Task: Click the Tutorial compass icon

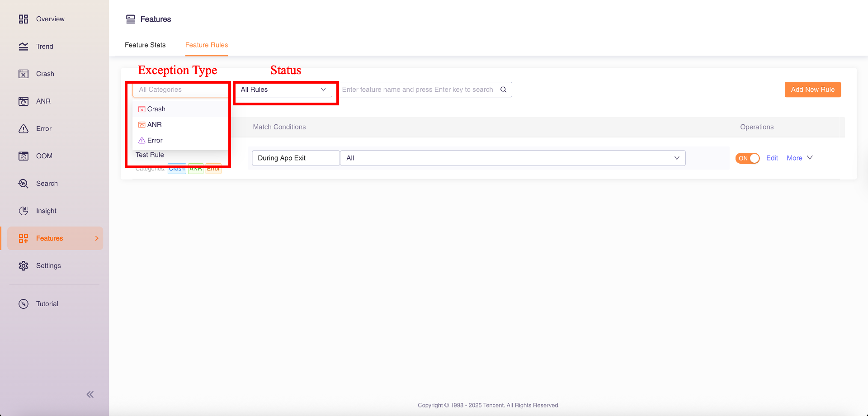Action: click(24, 304)
